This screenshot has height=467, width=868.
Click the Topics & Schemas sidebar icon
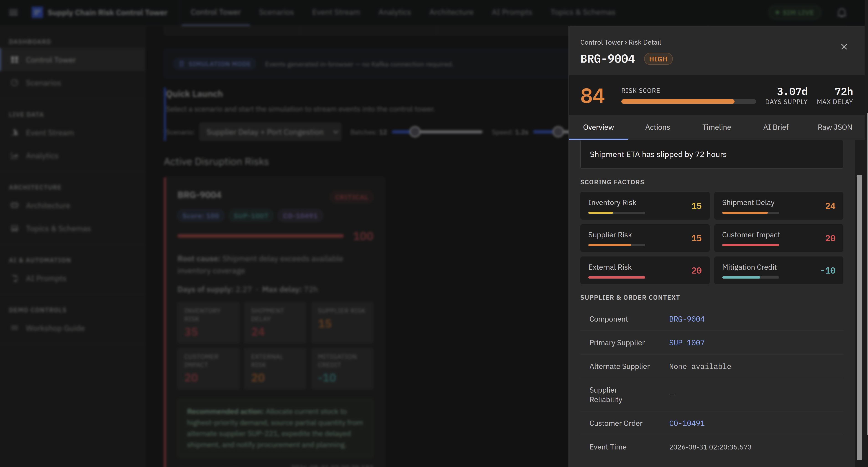(15, 228)
